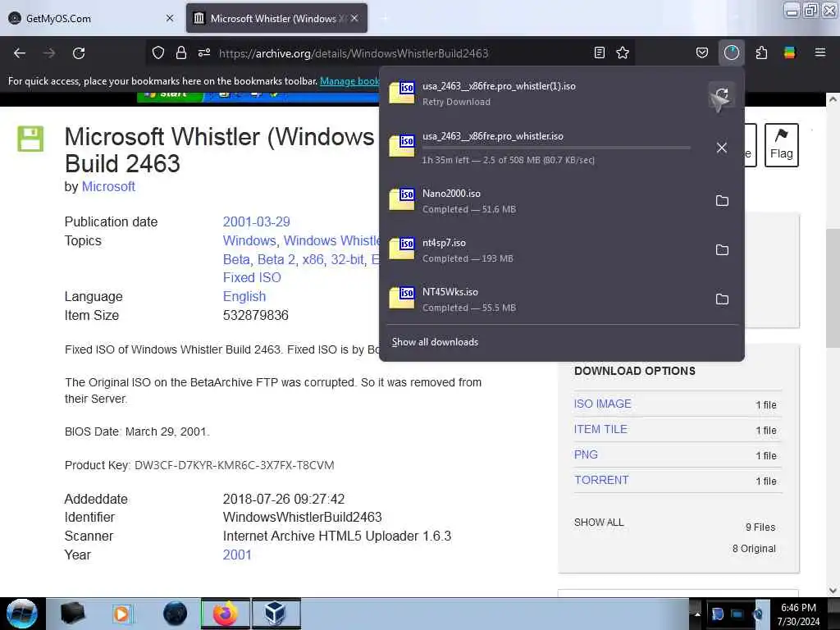Open the ITEM TILE download option

click(x=600, y=429)
